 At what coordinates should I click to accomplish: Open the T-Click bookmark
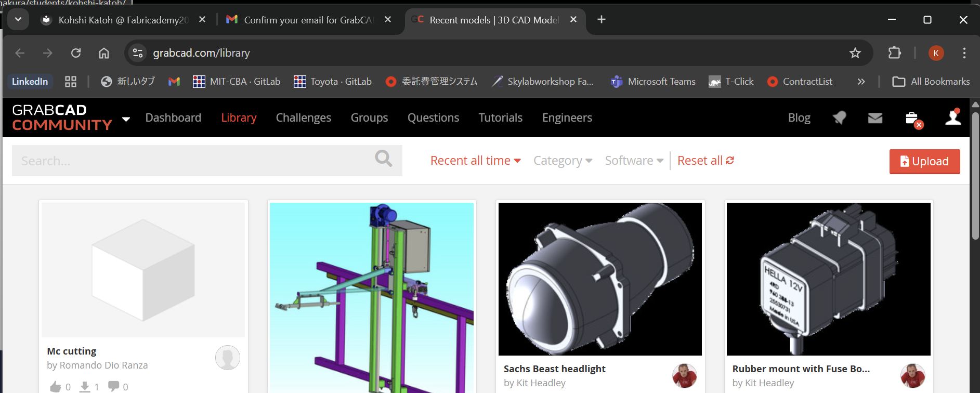[731, 82]
